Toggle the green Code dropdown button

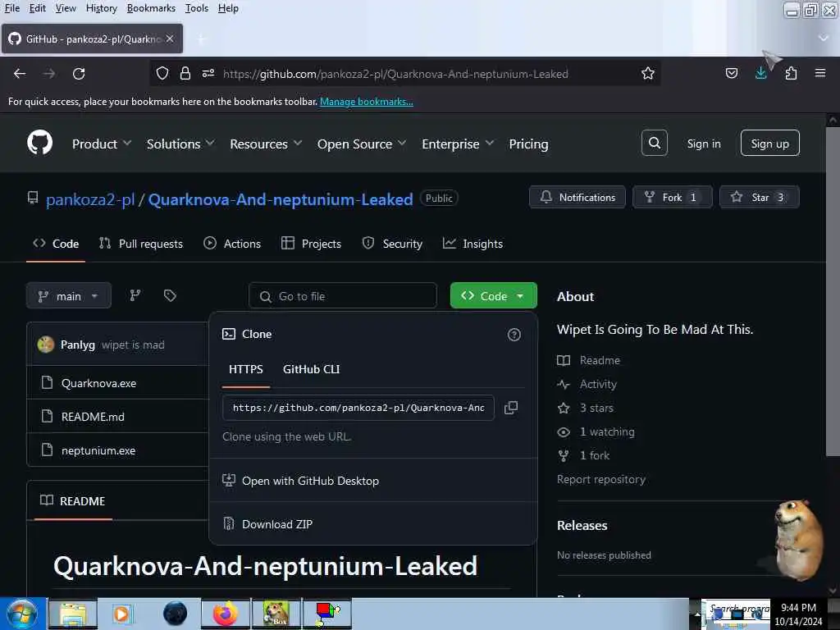click(x=493, y=295)
